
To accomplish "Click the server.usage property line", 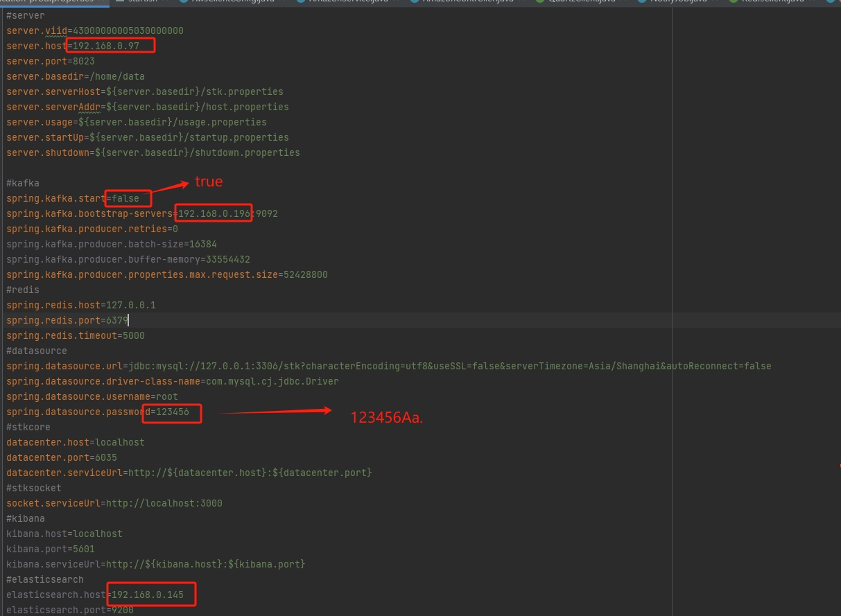I will click(137, 122).
